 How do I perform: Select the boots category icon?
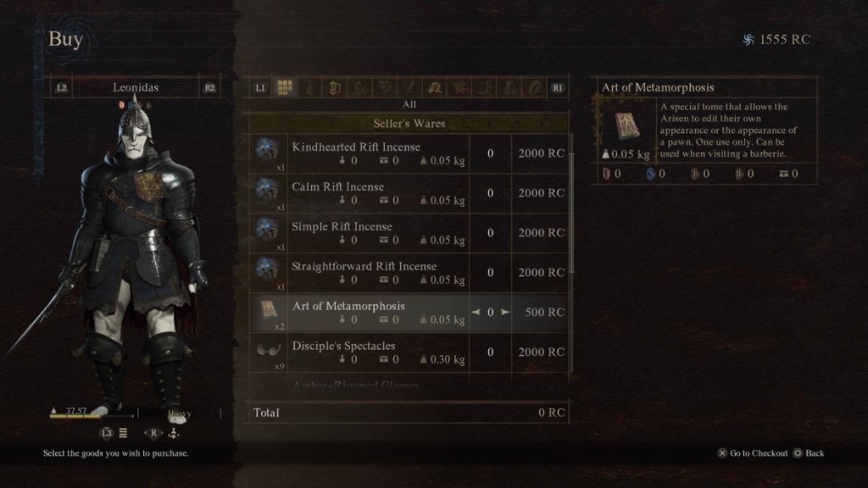485,87
